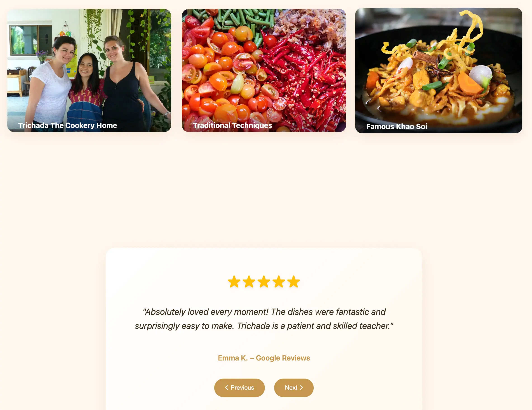Click the 'Emma K. – Google Reviews' attribution
532x410 pixels.
(264, 358)
